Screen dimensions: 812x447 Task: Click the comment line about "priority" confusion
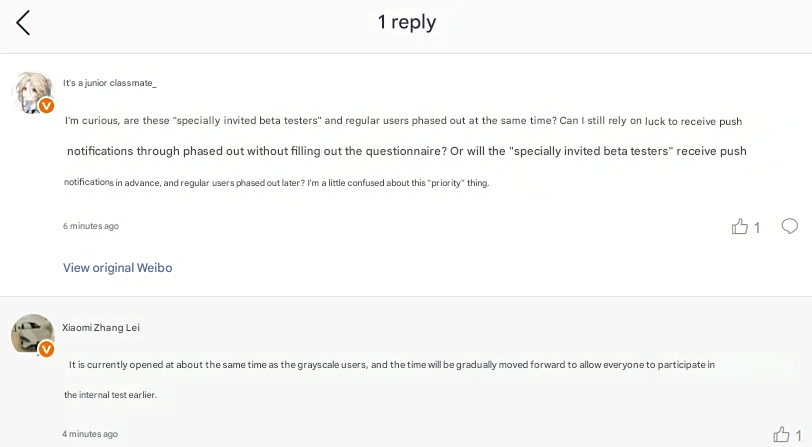click(x=276, y=183)
